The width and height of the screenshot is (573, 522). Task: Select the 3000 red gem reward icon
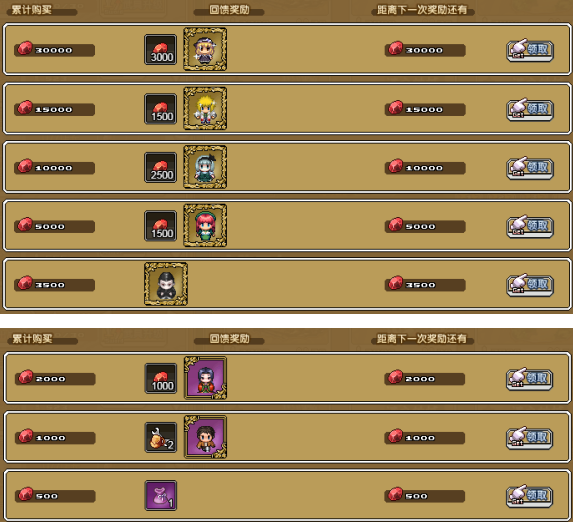pyautogui.click(x=160, y=50)
